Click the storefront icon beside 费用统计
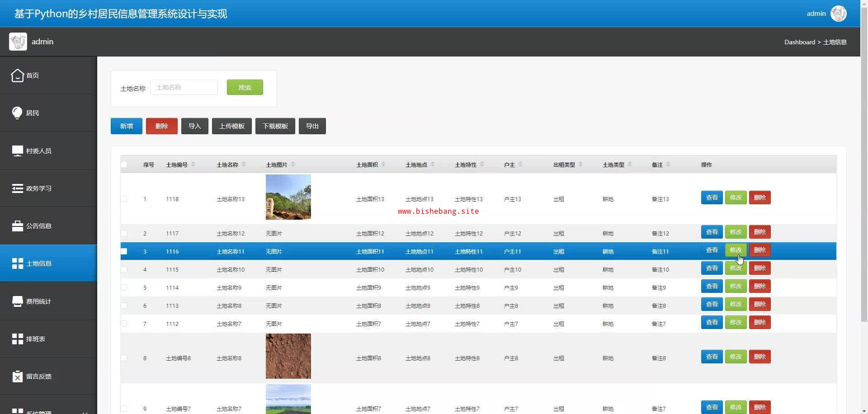This screenshot has height=414, width=868. pyautogui.click(x=17, y=301)
